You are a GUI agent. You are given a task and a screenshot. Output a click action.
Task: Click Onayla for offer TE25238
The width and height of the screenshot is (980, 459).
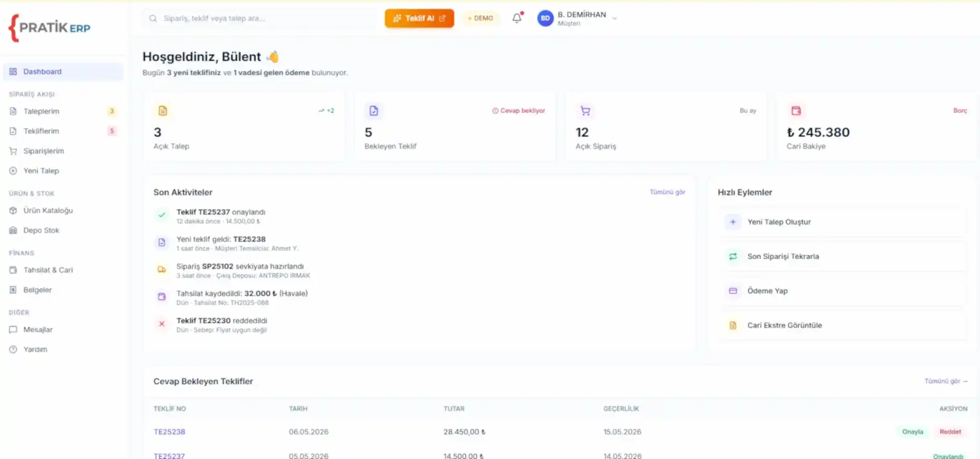[913, 432]
